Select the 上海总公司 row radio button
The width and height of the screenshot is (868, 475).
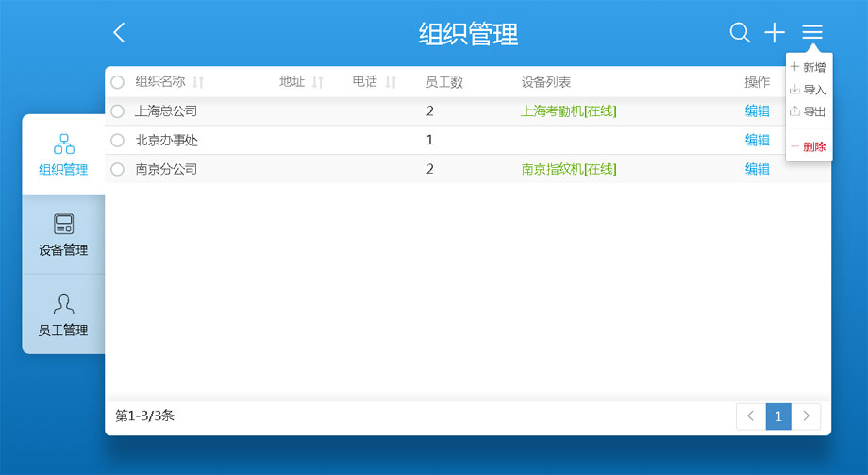tap(118, 111)
